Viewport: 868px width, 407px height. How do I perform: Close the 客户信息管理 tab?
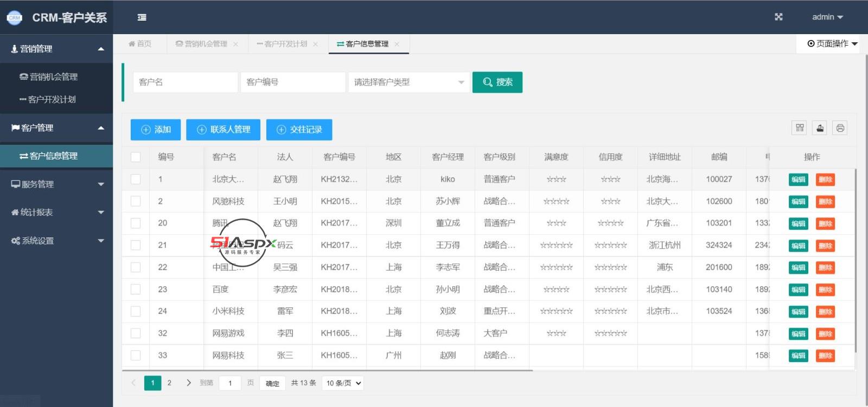pyautogui.click(x=397, y=44)
